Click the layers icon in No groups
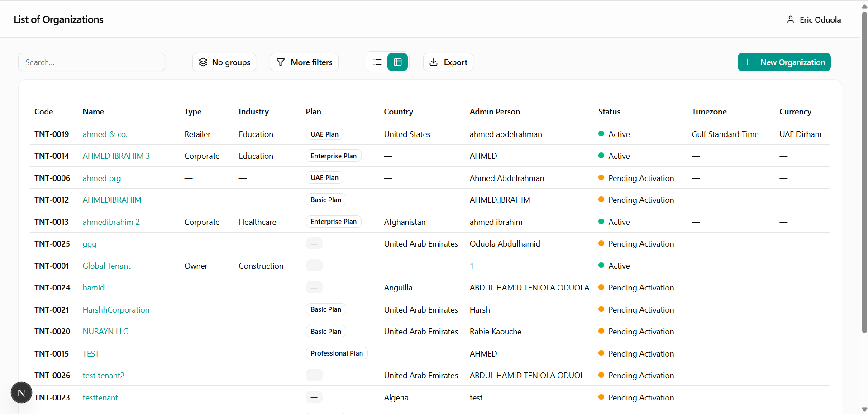 pyautogui.click(x=203, y=62)
